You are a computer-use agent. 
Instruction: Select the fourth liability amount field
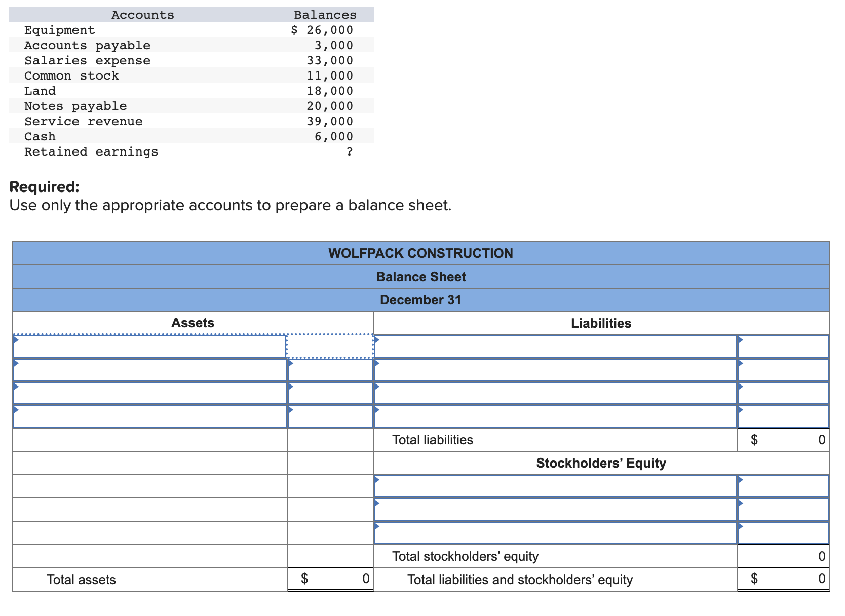783,416
